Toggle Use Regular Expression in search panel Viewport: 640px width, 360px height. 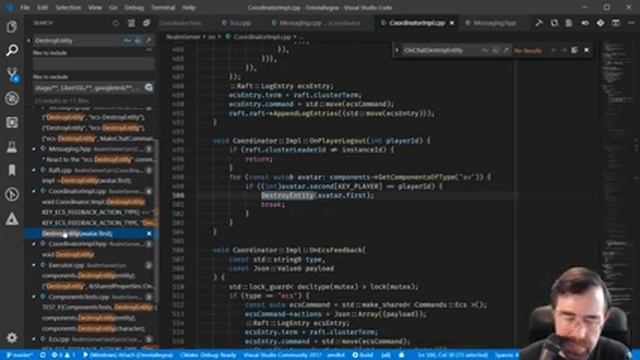pyautogui.click(x=148, y=40)
